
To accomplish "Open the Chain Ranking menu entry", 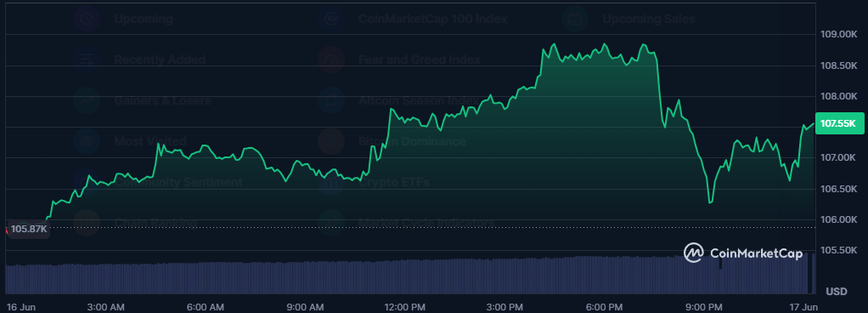I will click(x=155, y=223).
